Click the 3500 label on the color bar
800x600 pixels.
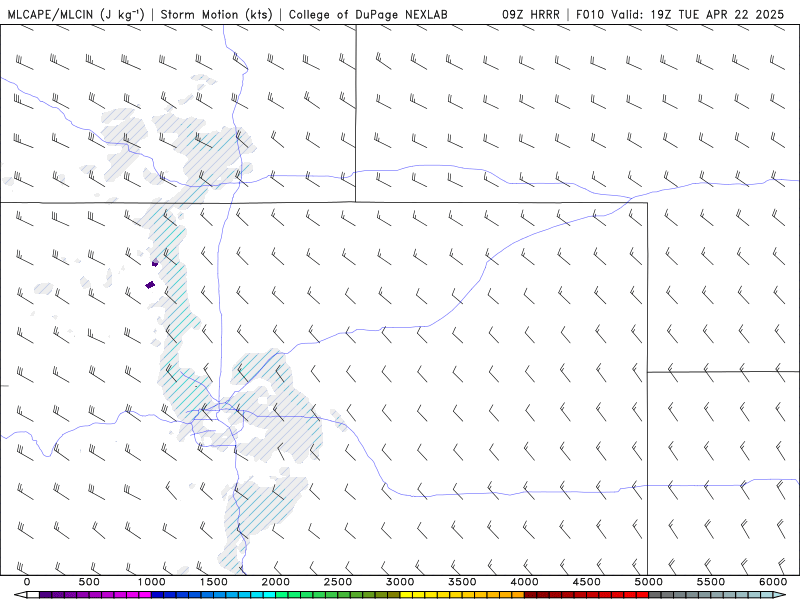pyautogui.click(x=463, y=582)
